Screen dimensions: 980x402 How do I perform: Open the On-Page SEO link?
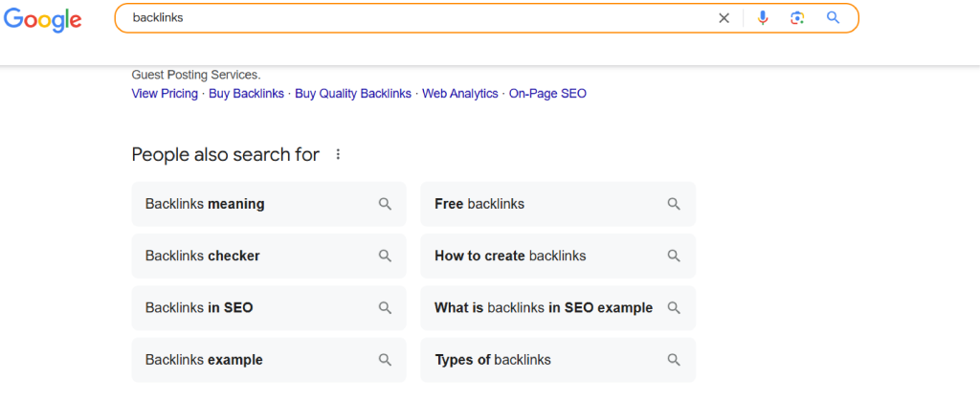[x=547, y=94]
